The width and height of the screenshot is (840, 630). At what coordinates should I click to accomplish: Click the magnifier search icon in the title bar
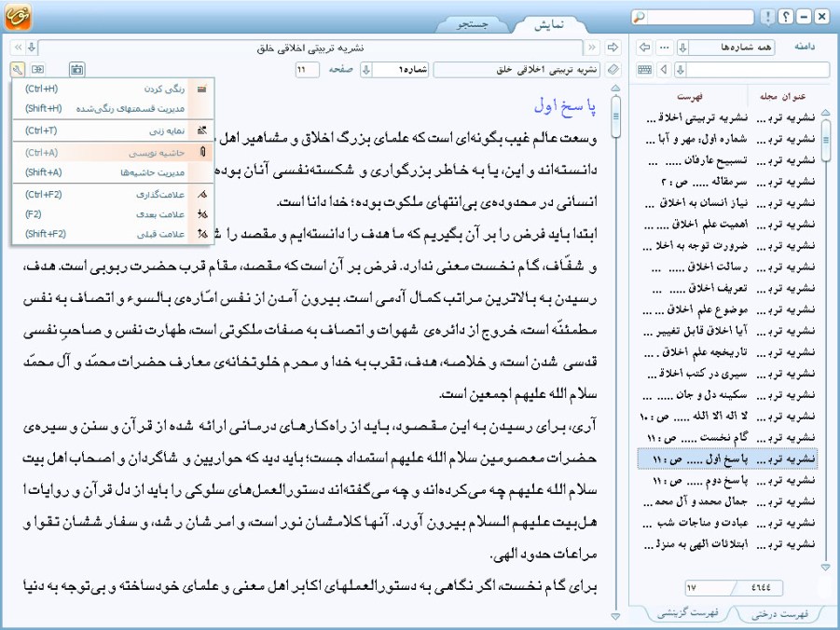point(640,17)
